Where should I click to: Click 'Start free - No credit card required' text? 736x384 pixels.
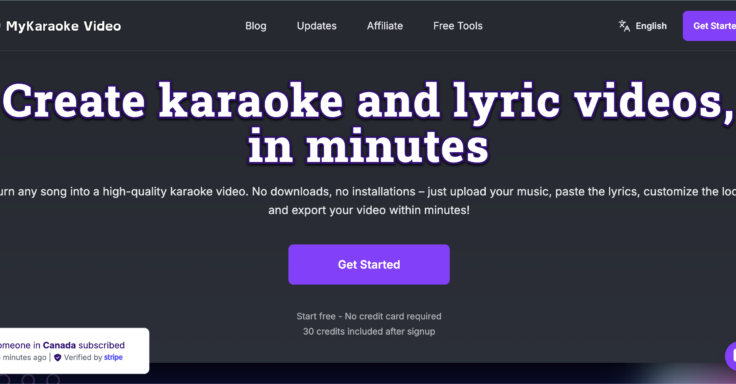[369, 316]
